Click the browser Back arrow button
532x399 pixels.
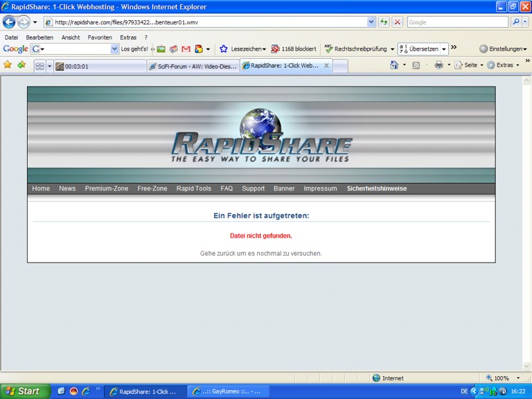9,22
